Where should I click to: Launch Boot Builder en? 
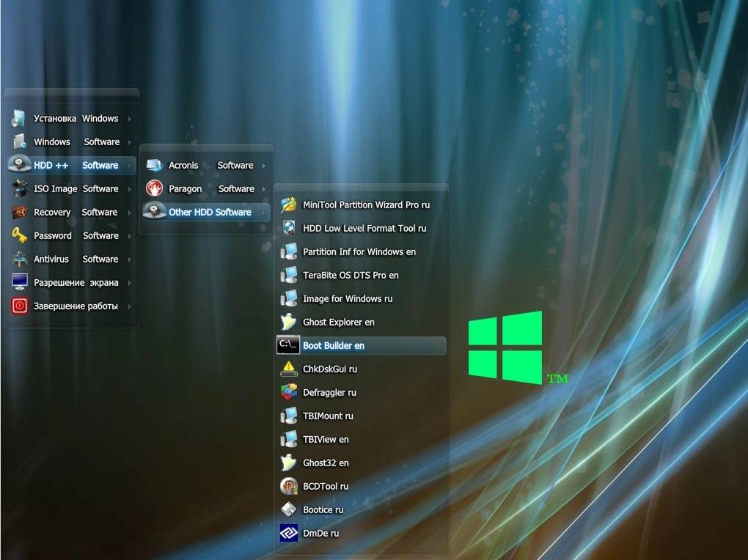[x=362, y=345]
